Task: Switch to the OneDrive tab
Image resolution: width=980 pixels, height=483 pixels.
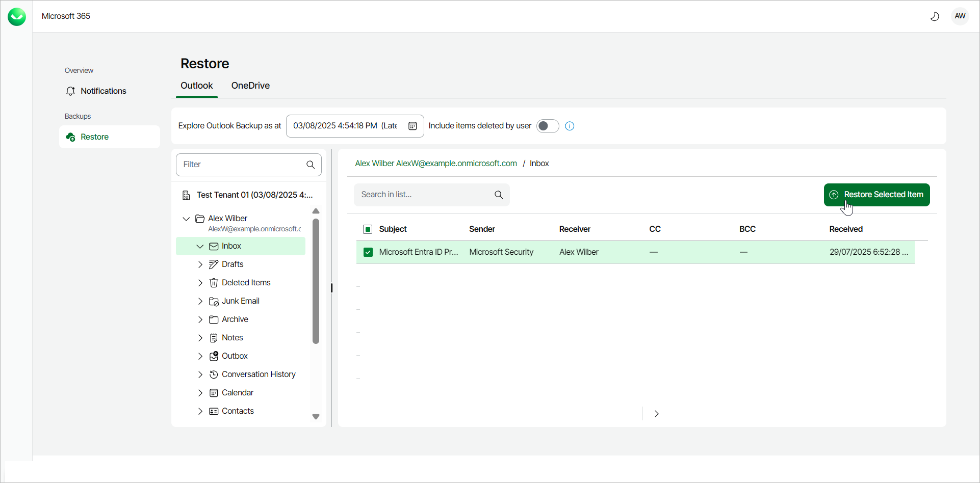Action: (x=250, y=86)
